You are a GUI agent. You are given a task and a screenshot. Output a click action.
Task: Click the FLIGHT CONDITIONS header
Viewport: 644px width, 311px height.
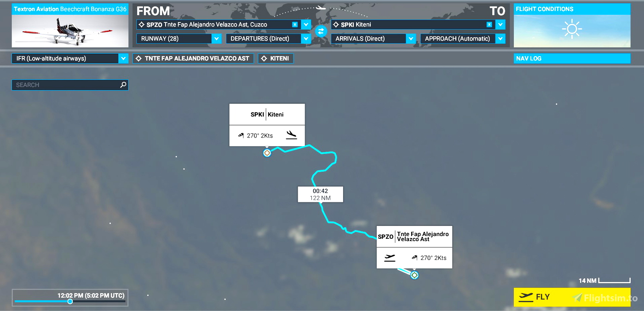(x=572, y=9)
